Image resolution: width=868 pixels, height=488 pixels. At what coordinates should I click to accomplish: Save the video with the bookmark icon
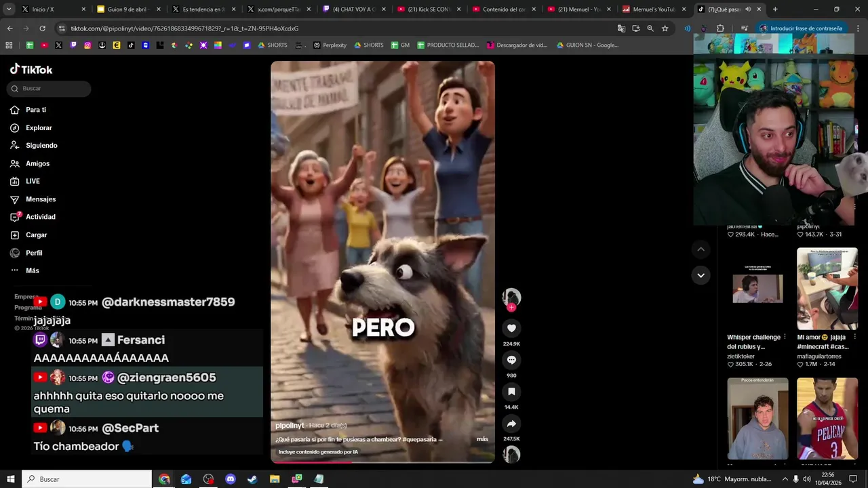point(511,392)
